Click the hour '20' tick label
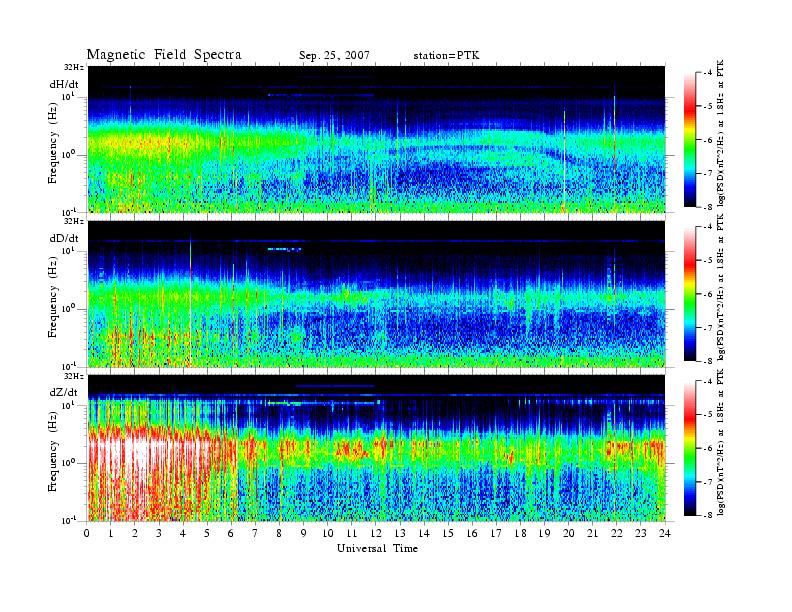 tap(569, 534)
